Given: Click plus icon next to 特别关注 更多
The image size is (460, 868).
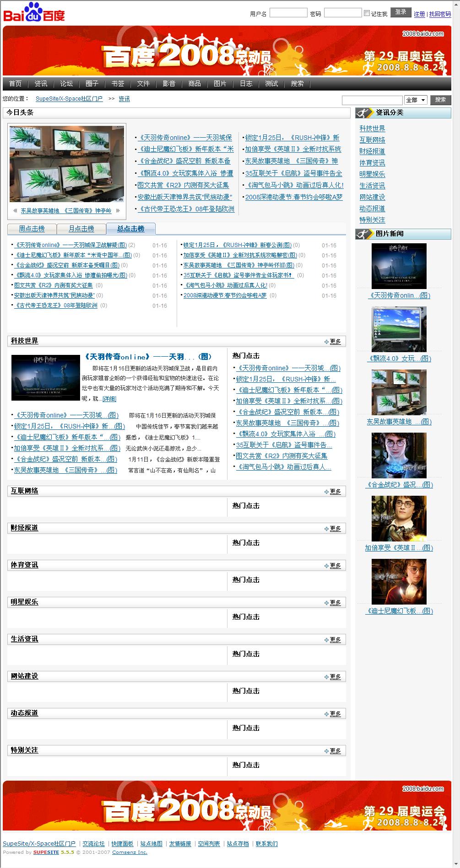Looking at the screenshot, I should point(326,751).
